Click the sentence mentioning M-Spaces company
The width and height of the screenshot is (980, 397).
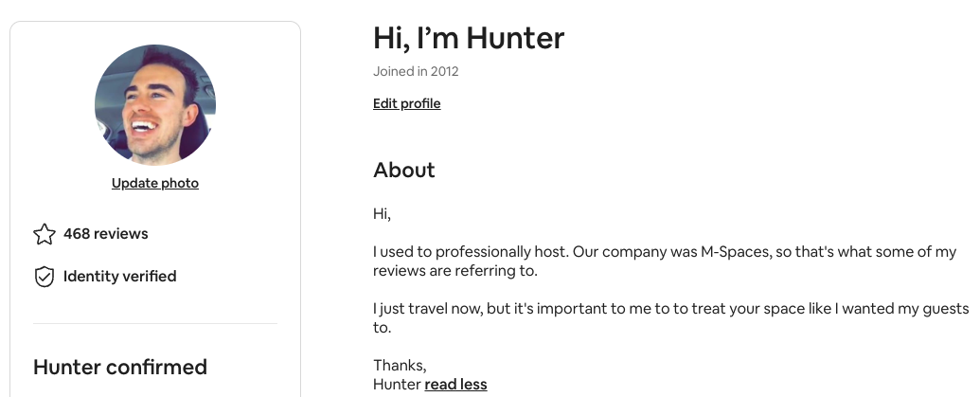pyautogui.click(x=665, y=252)
